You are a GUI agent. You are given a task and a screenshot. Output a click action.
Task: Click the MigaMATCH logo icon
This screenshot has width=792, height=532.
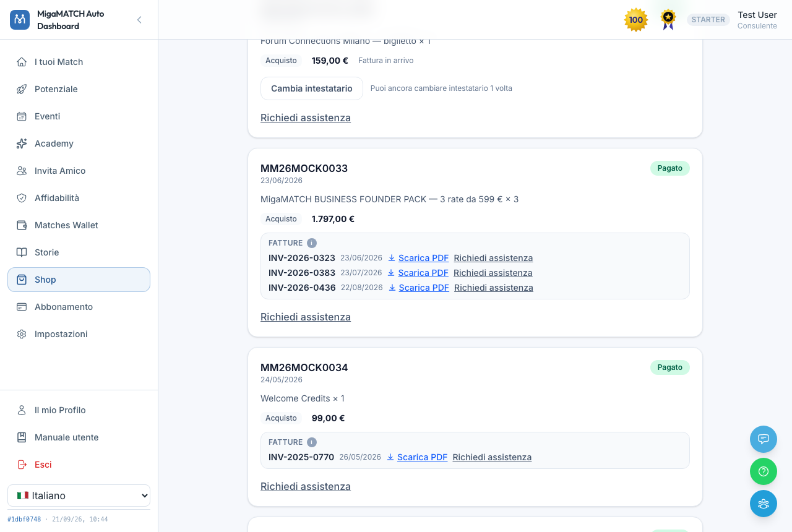(x=20, y=20)
